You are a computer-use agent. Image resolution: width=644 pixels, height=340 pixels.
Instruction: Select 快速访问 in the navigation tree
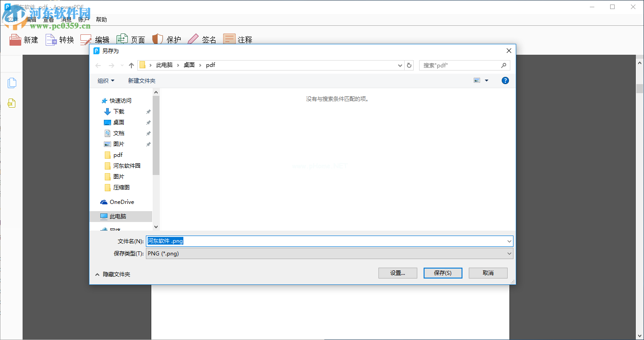pos(121,100)
